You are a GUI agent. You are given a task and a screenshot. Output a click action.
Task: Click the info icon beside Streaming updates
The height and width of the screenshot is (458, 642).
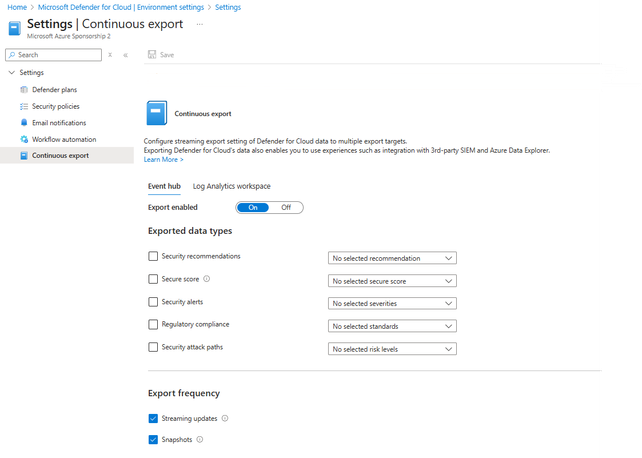pyautogui.click(x=225, y=419)
